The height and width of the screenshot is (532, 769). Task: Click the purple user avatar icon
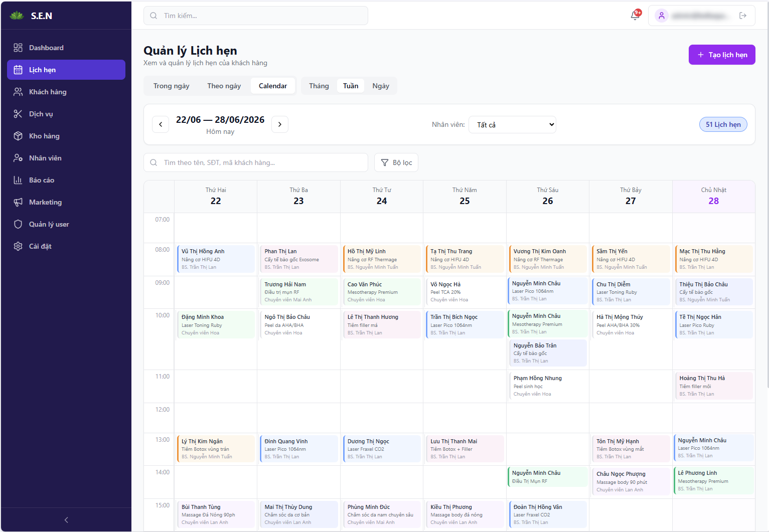click(x=662, y=16)
